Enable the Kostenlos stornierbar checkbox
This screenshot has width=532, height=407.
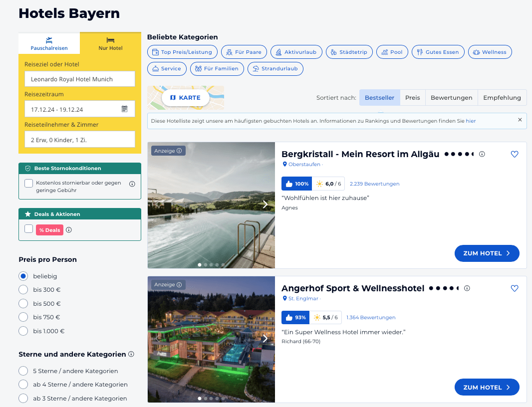coord(28,183)
